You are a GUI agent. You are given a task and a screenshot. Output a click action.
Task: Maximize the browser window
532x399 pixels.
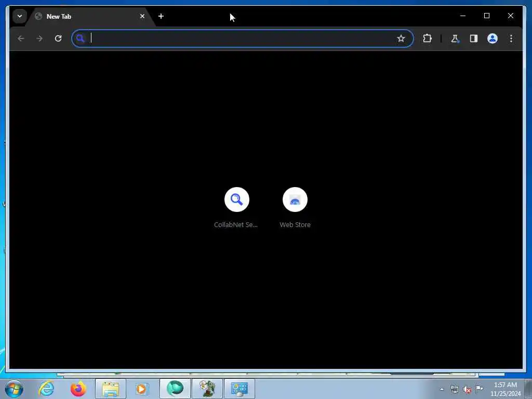[486, 16]
